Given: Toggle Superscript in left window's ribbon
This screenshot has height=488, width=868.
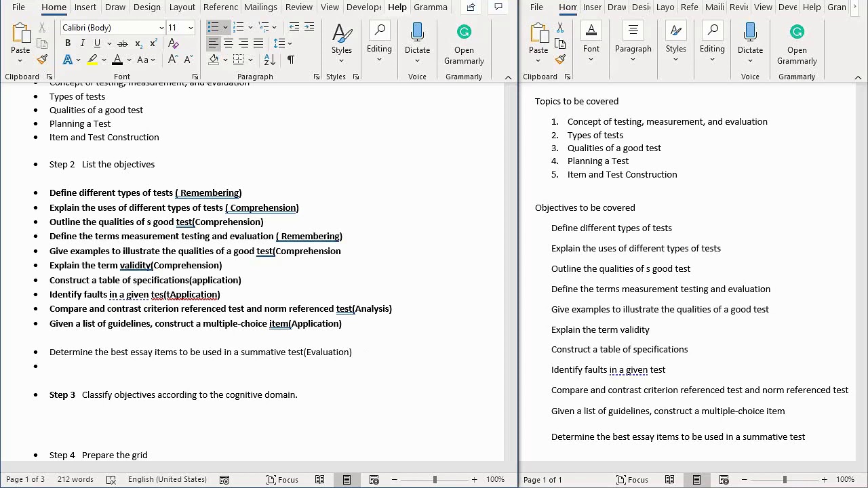Looking at the screenshot, I should 153,43.
